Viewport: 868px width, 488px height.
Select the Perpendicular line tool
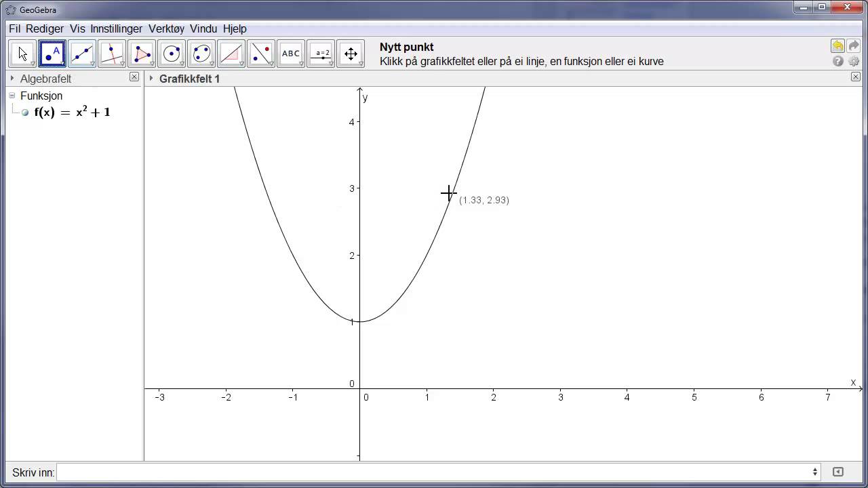pyautogui.click(x=112, y=54)
